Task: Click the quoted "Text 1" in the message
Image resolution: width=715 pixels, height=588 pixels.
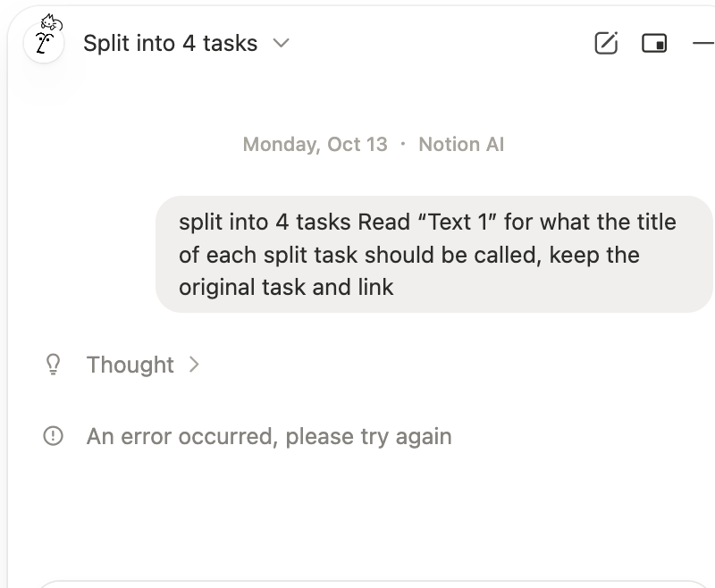Action: [456, 222]
